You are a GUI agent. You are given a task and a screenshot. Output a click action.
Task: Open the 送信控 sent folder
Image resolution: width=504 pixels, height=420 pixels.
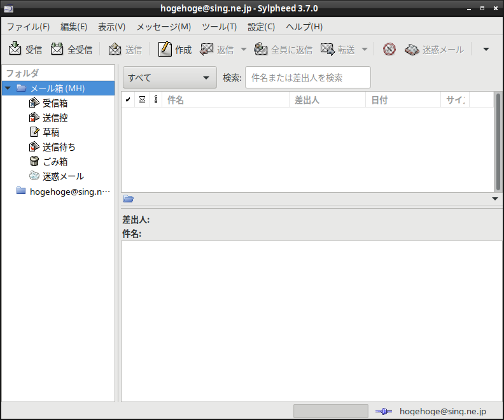(55, 118)
